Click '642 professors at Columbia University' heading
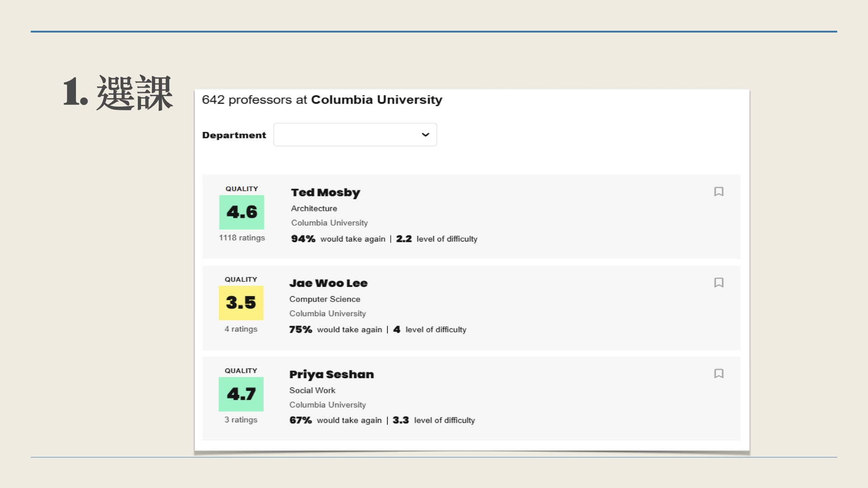This screenshot has width=868, height=488. [x=322, y=100]
